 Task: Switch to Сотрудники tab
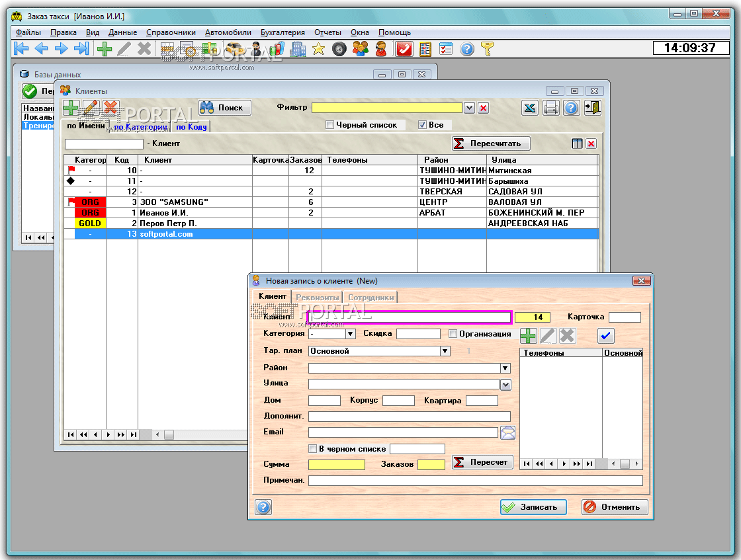[371, 298]
